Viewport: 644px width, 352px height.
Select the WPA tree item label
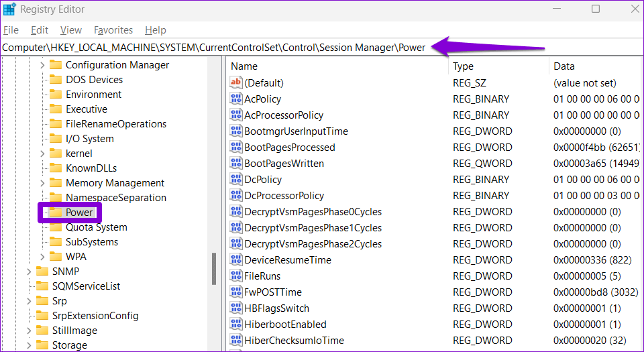click(76, 257)
